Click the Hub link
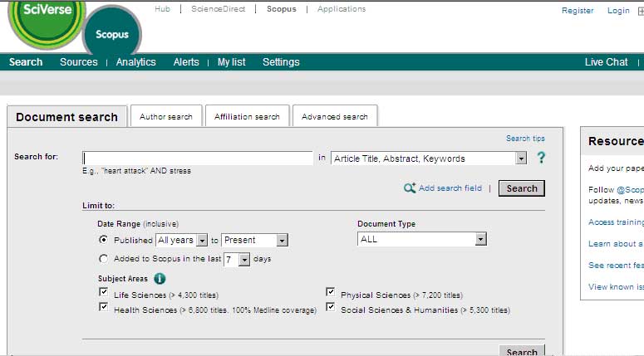Screen dimensions: 644x356 pyautogui.click(x=162, y=8)
